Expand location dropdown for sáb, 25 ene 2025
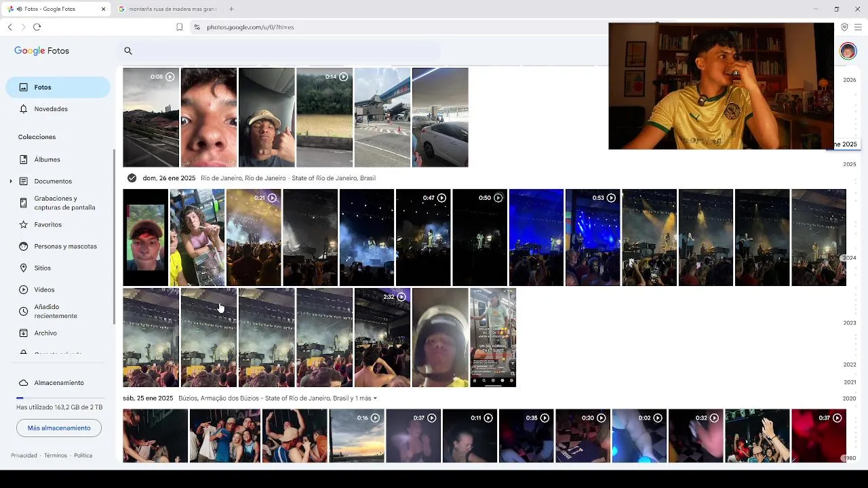Screen dimensions: 868x488 tap(375, 399)
